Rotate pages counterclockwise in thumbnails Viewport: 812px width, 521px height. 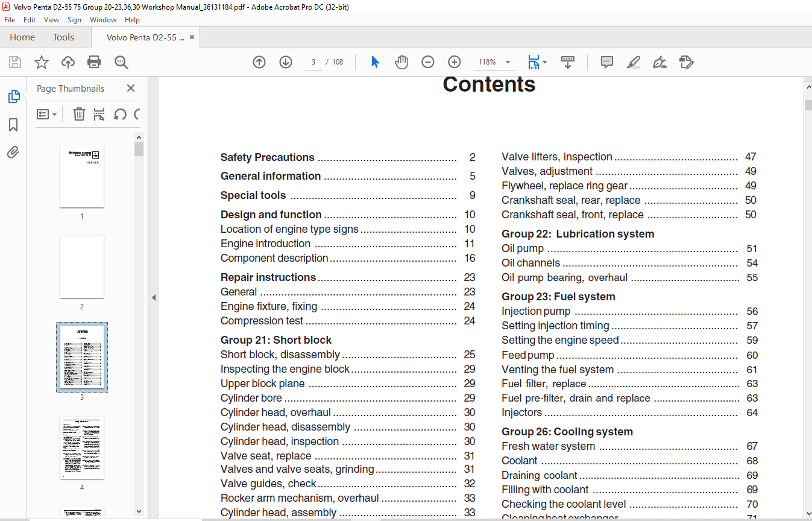click(120, 114)
